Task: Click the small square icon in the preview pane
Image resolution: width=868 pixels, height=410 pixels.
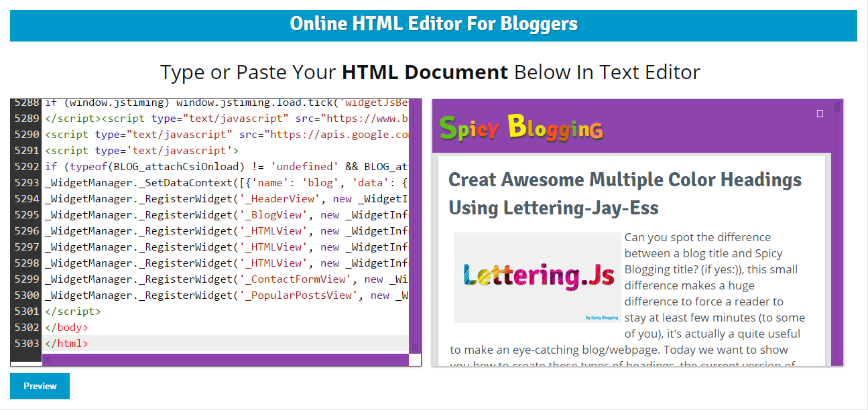Action: [820, 114]
